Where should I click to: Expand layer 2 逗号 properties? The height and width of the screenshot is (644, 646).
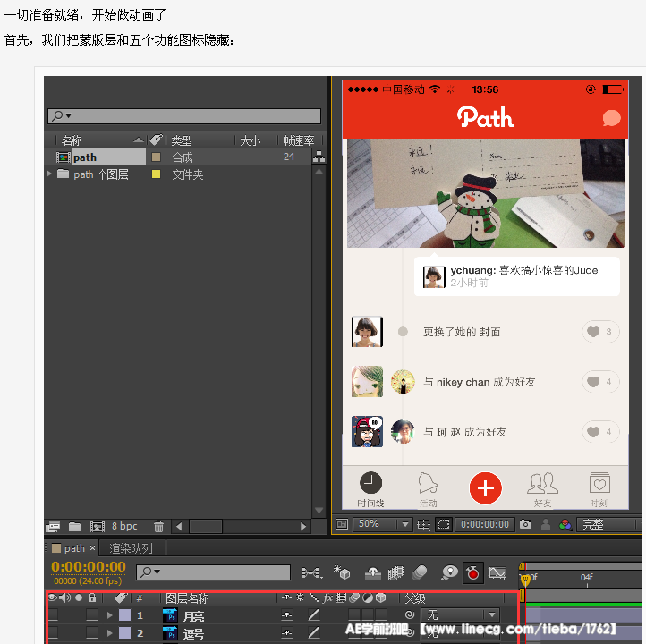(109, 633)
